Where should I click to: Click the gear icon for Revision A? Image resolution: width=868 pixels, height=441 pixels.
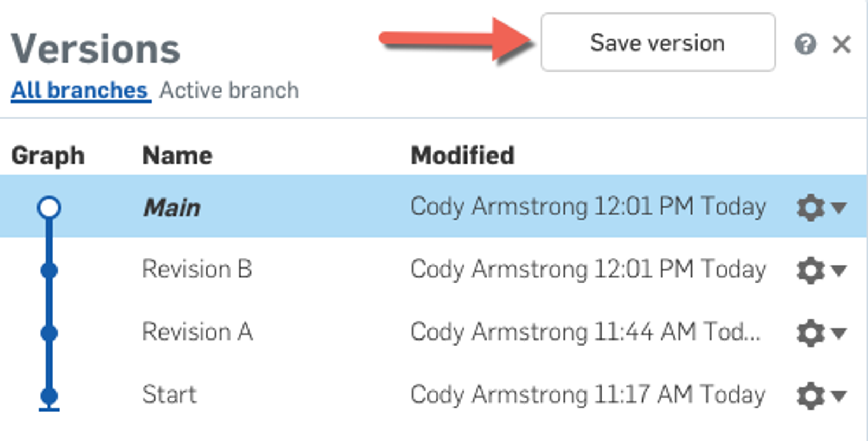[810, 333]
